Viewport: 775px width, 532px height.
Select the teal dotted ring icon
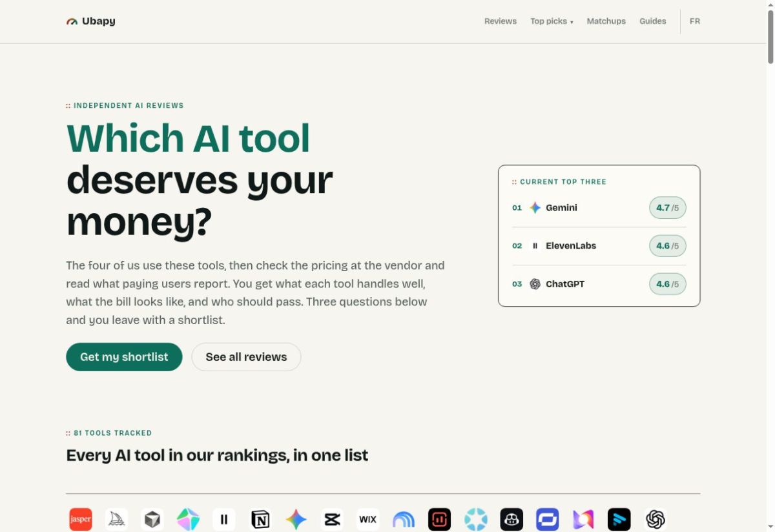click(x=475, y=519)
